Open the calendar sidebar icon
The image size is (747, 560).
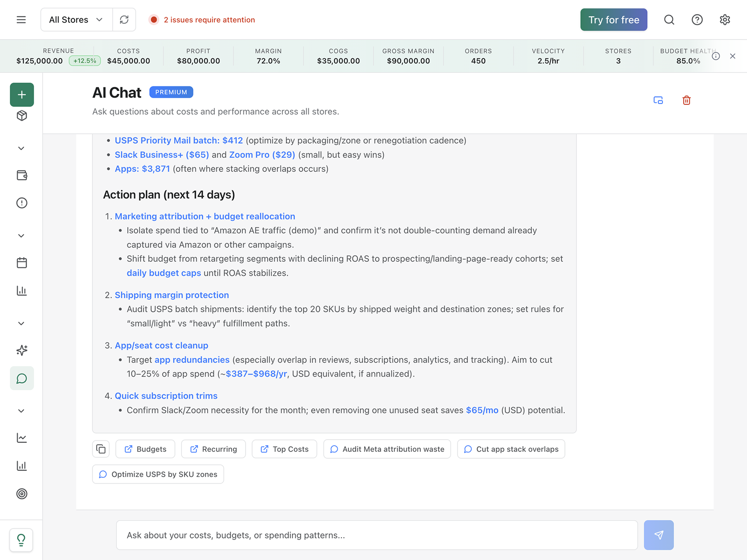coord(22,263)
